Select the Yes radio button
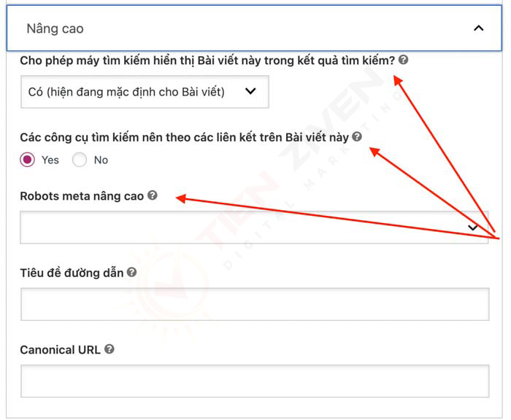Image resolution: width=511 pixels, height=420 pixels. [28, 160]
